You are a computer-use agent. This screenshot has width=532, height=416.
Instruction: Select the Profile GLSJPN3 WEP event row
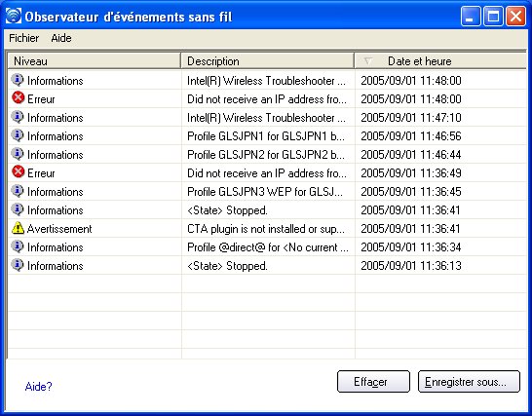(267, 191)
